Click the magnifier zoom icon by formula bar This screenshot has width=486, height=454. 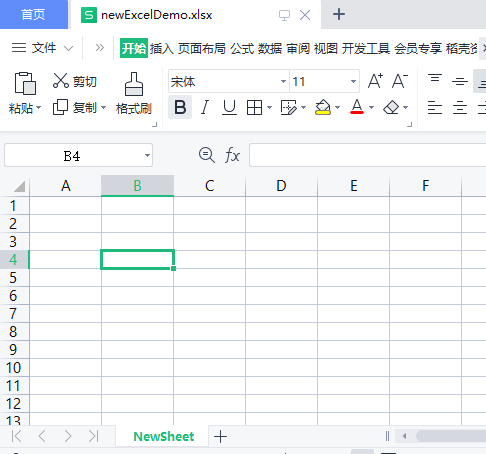click(207, 155)
